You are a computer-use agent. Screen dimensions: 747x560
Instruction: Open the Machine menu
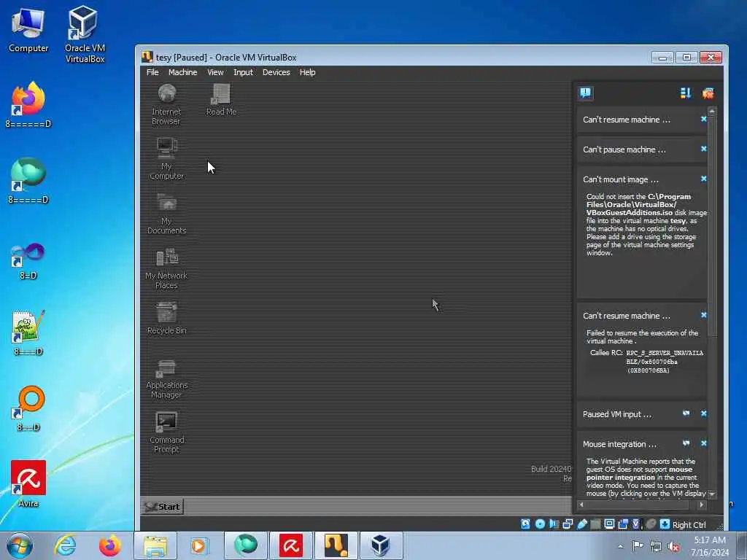182,72
